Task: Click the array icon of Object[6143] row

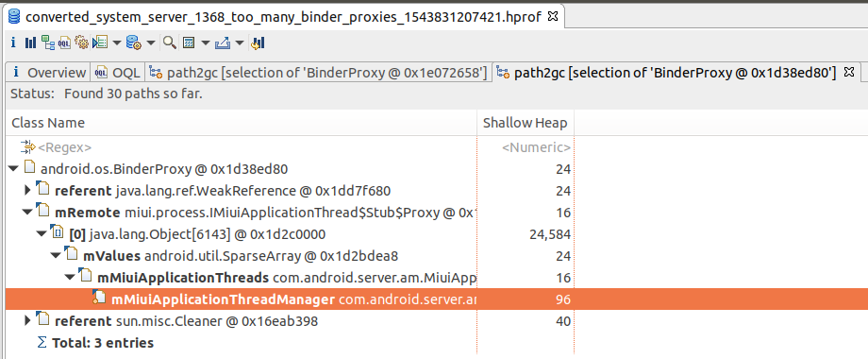Action: coord(58,232)
